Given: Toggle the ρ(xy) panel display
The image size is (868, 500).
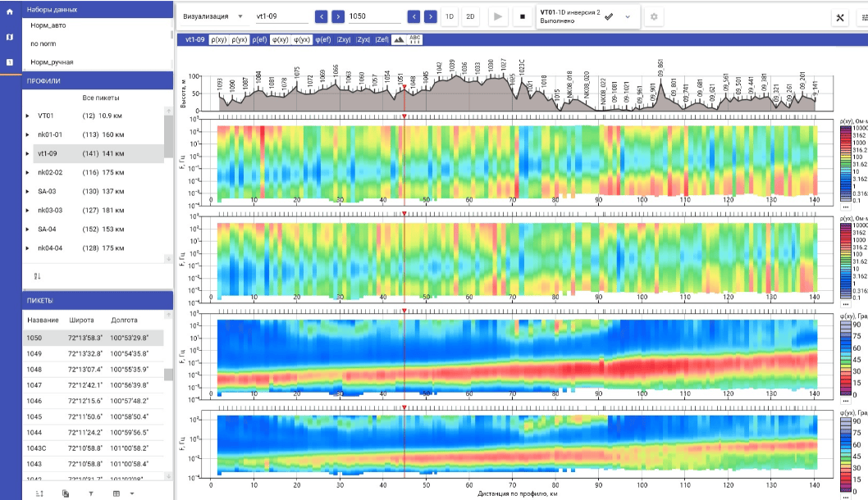Looking at the screenshot, I should (x=219, y=39).
